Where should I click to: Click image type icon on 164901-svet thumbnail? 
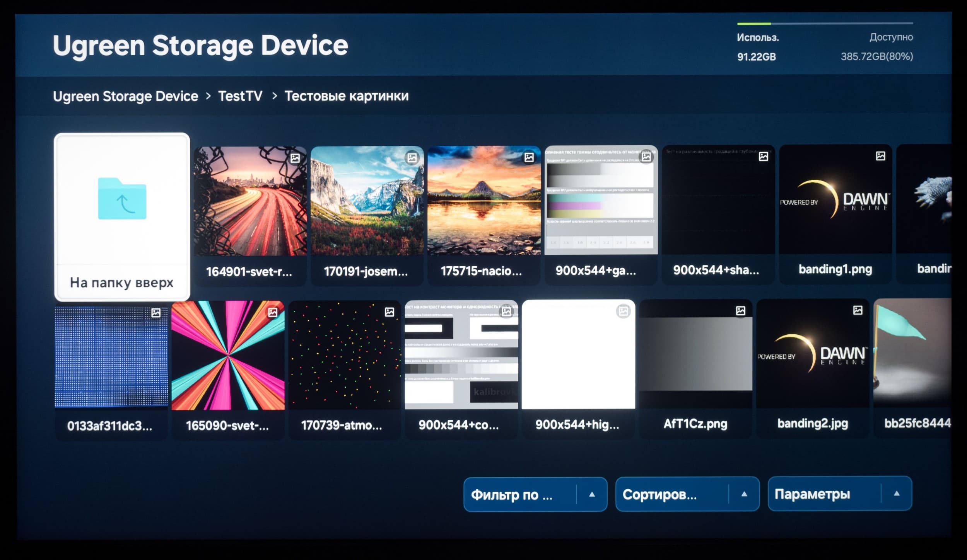[x=295, y=158]
